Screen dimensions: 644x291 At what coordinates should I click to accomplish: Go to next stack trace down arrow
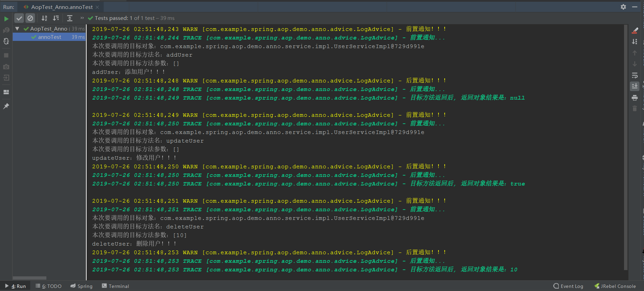pos(635,64)
